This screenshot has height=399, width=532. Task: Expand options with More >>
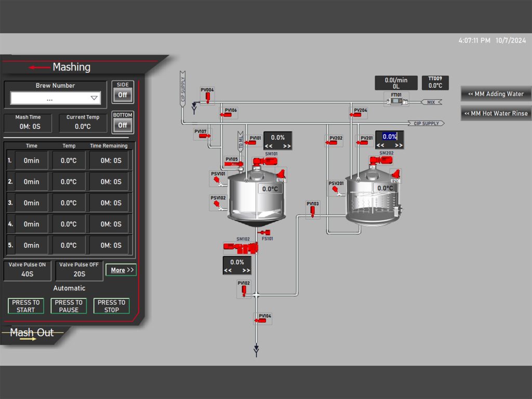(121, 270)
